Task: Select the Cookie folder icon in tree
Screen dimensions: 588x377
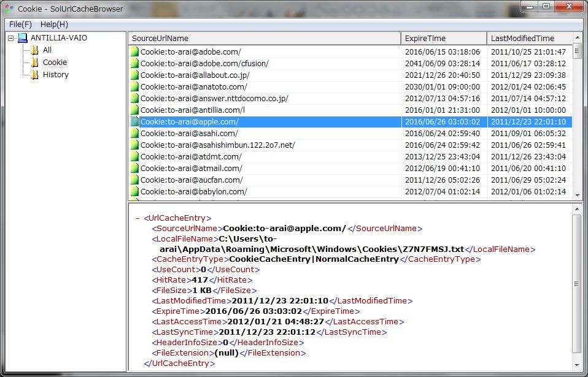Action: point(34,63)
